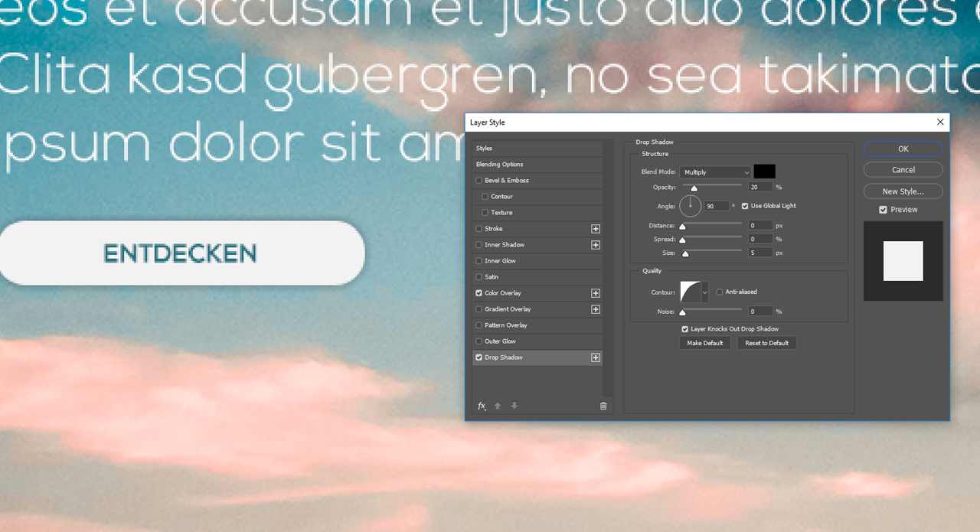Close the Layer Style dialog
Viewport: 980px width, 532px height.
[941, 122]
